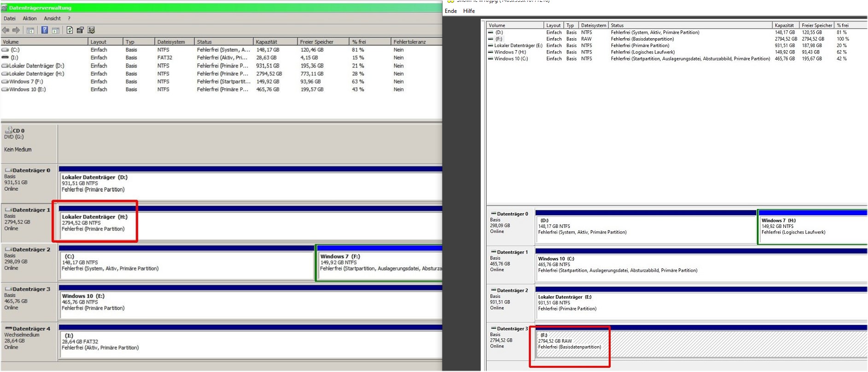
Task: Click the 100 % free value in right window
Action: pos(843,39)
